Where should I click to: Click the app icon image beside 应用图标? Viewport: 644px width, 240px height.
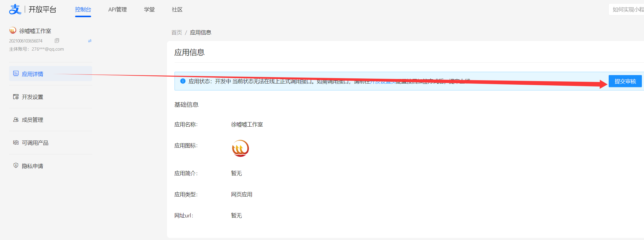click(240, 148)
